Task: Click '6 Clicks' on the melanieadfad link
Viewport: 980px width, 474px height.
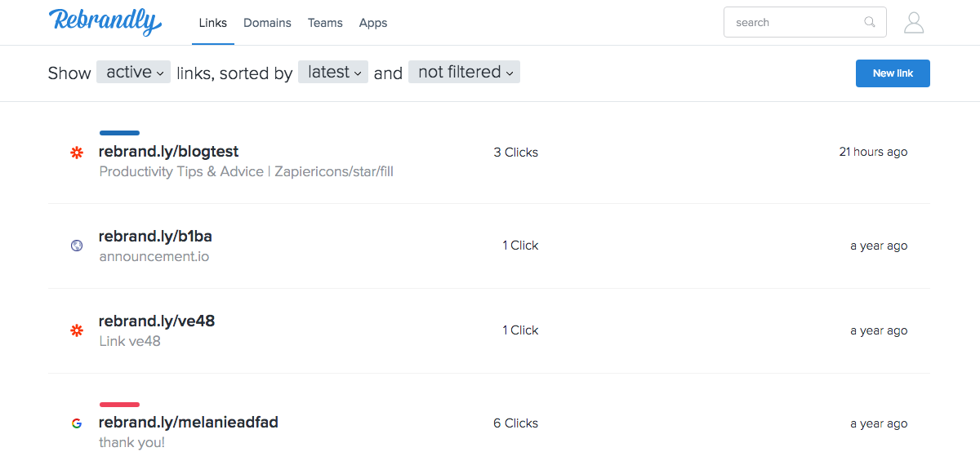Action: coord(516,423)
